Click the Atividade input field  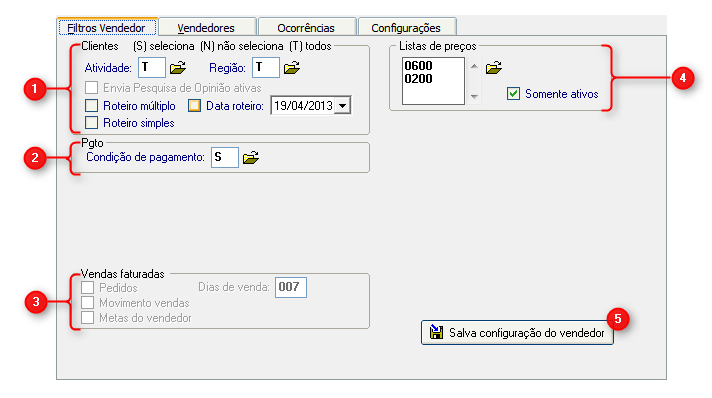[x=152, y=68]
